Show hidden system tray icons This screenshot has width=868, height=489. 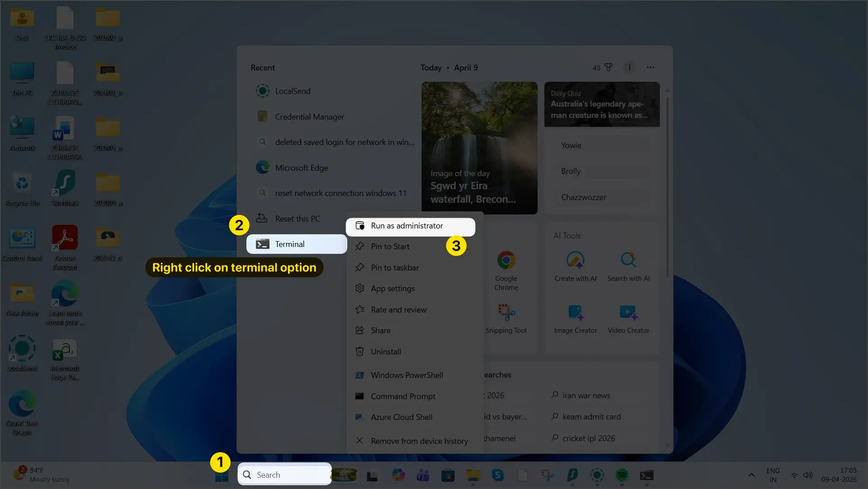(751, 475)
